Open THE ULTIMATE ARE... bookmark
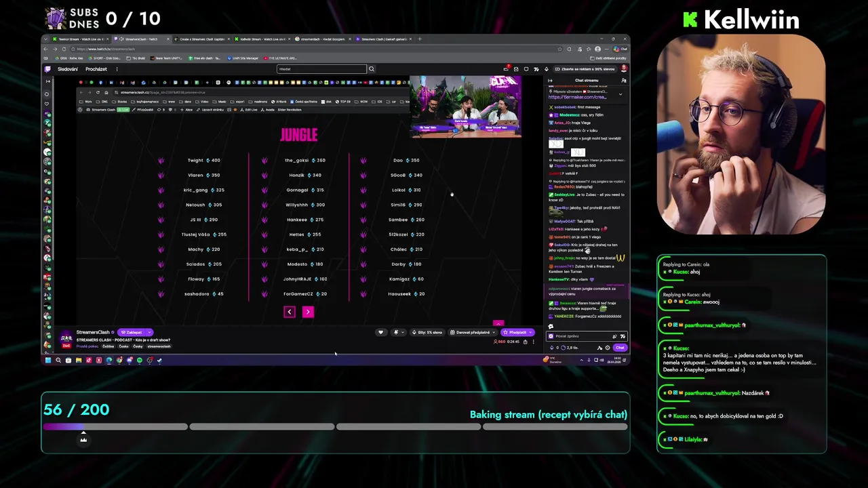The image size is (868, 488). (x=281, y=58)
